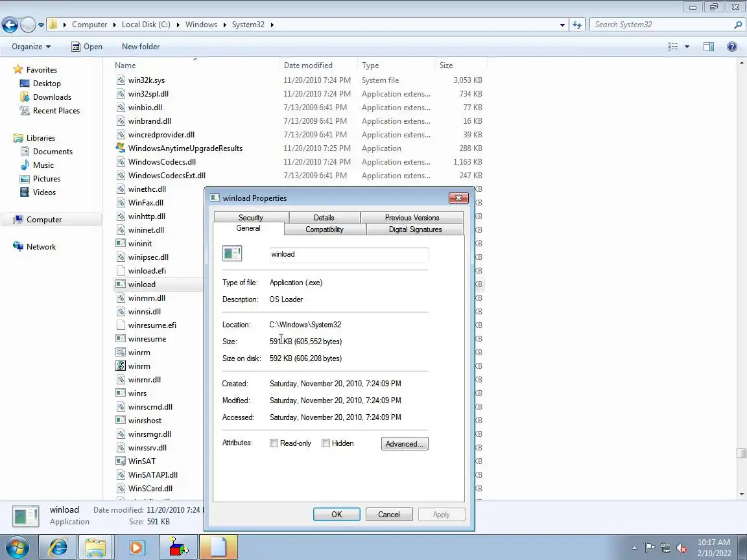
Task: Click the winload filename text field
Action: coord(350,254)
